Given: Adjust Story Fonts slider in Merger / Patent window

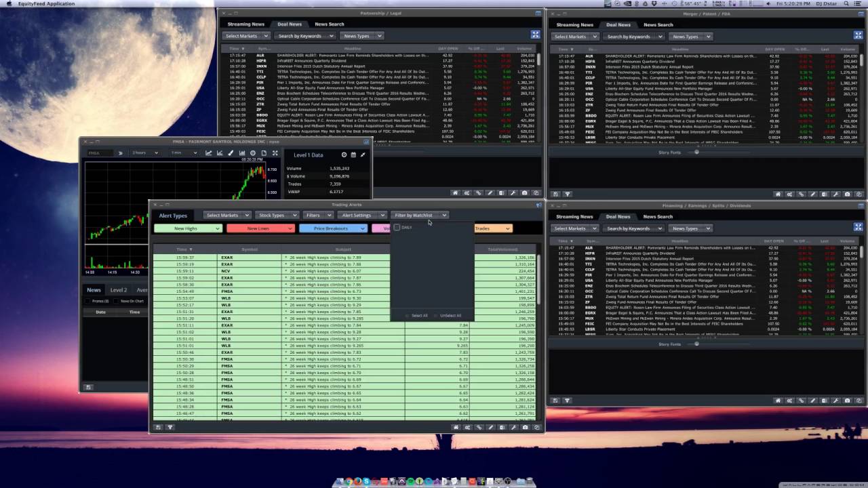Looking at the screenshot, I should tap(696, 152).
